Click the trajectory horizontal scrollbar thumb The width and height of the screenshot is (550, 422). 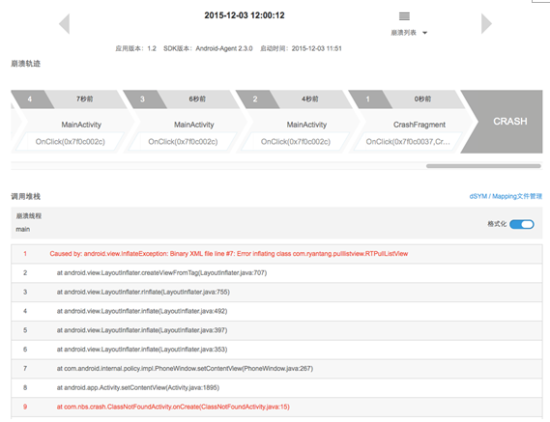(x=483, y=166)
